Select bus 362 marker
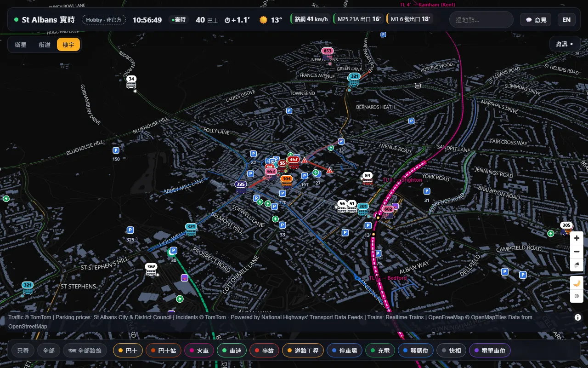Viewport: 588px width, 368px height. 151,269
